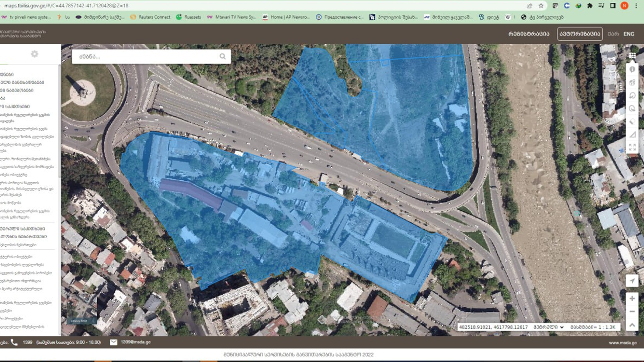Click the blue C extension icon

[x=567, y=6]
